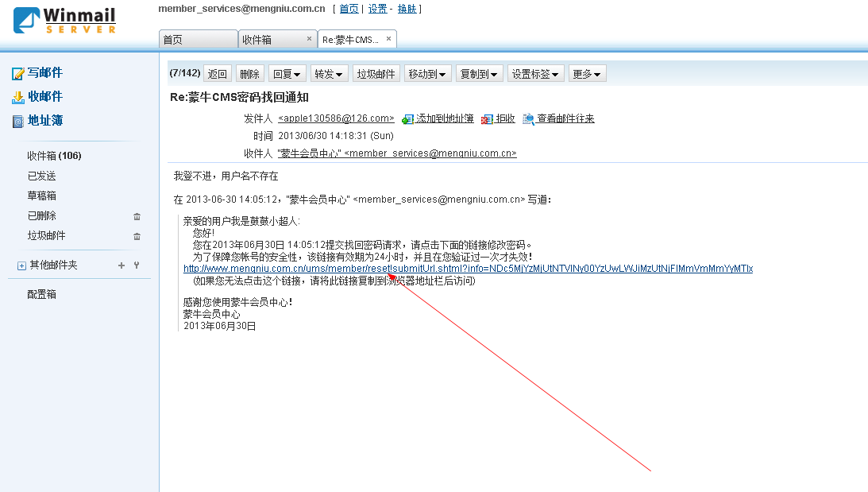Close the 收件箱 tab
Image resolution: width=868 pixels, height=492 pixels.
pos(310,39)
